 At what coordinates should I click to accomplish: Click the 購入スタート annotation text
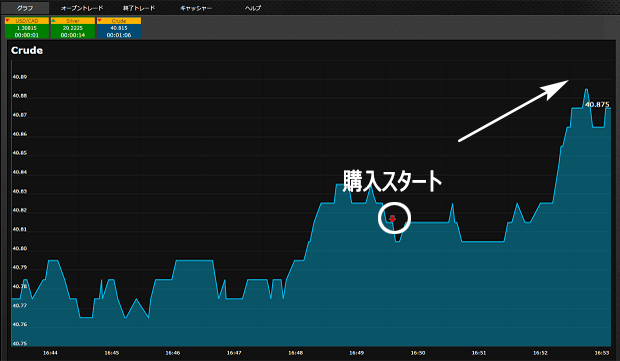coord(392,181)
